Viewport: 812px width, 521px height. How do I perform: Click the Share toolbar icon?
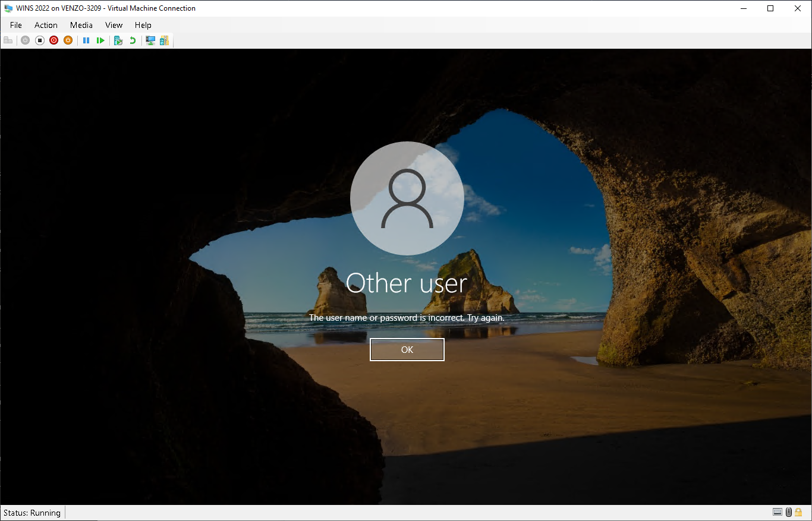click(x=164, y=40)
